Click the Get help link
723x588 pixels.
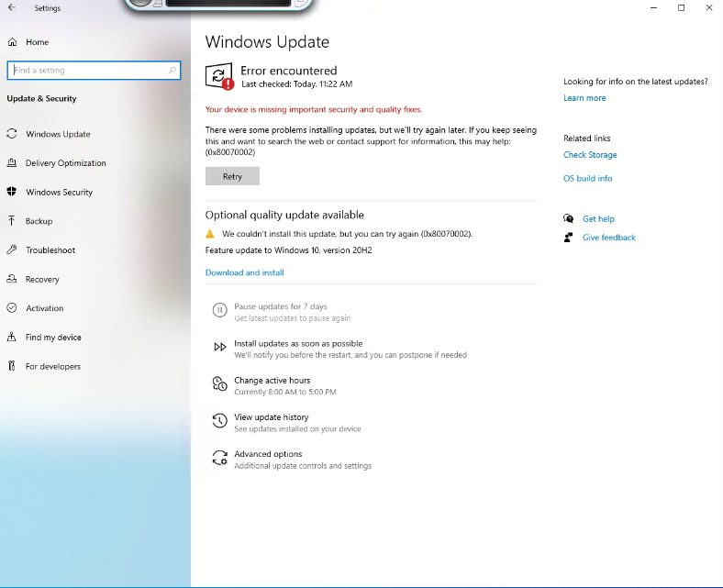[x=598, y=219]
